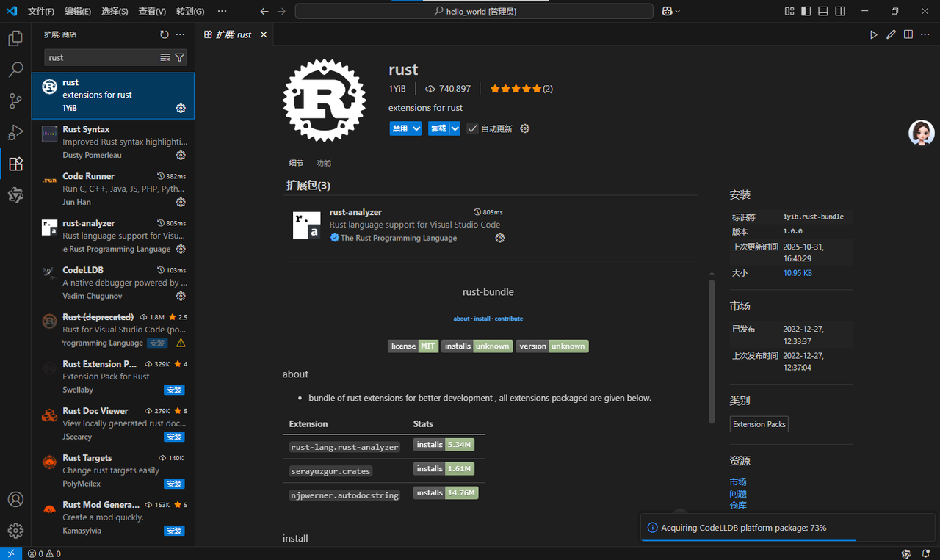Click the warning icon on Rust (deprecated)
The image size is (940, 560).
(x=181, y=343)
